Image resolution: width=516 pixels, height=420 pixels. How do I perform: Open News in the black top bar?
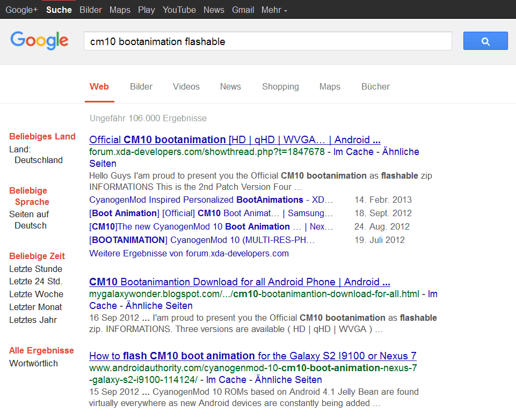tap(214, 10)
